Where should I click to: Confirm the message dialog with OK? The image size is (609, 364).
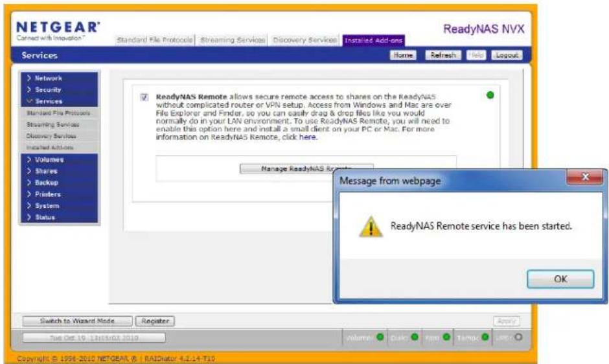[560, 279]
